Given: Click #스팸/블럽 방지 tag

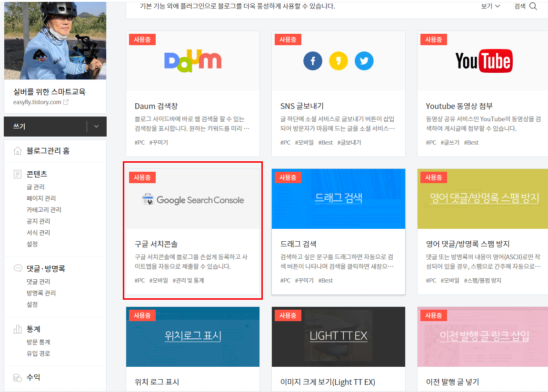Looking at the screenshot, I should pos(483,280).
